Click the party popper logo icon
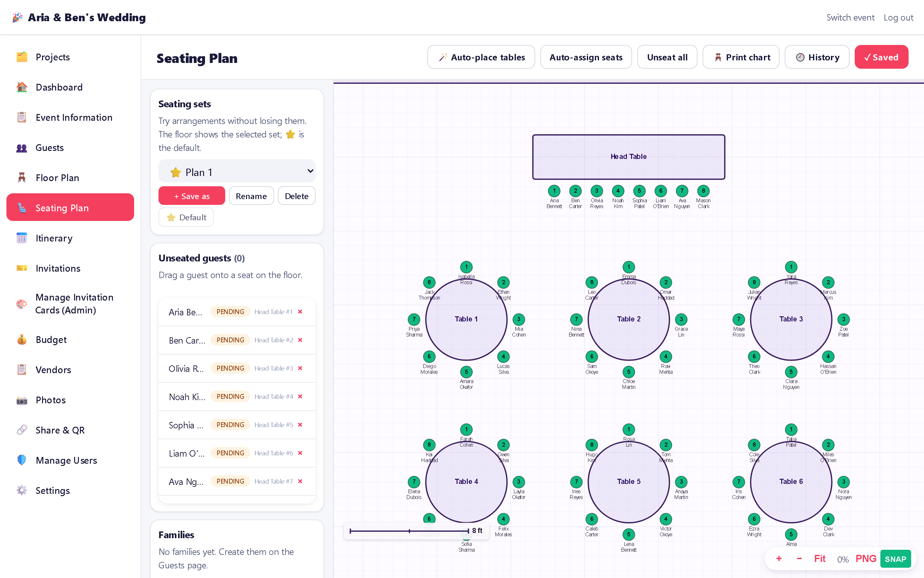 click(x=17, y=17)
